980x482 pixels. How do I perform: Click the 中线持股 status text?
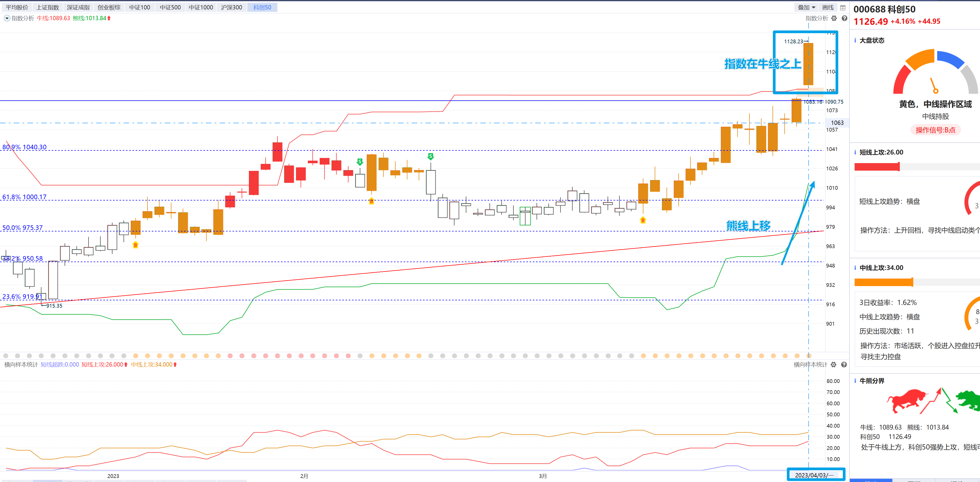(935, 117)
